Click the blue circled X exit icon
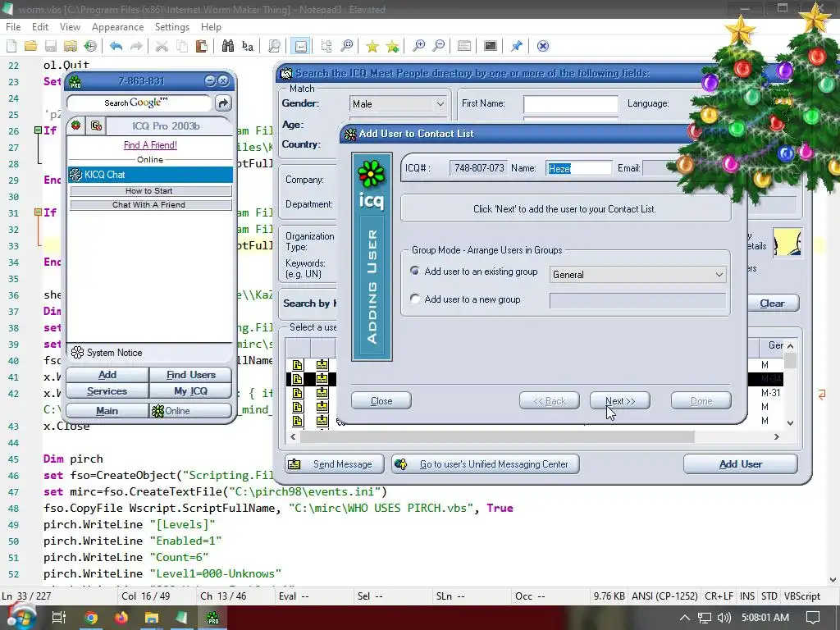Image resolution: width=840 pixels, height=630 pixels. pyautogui.click(x=543, y=46)
